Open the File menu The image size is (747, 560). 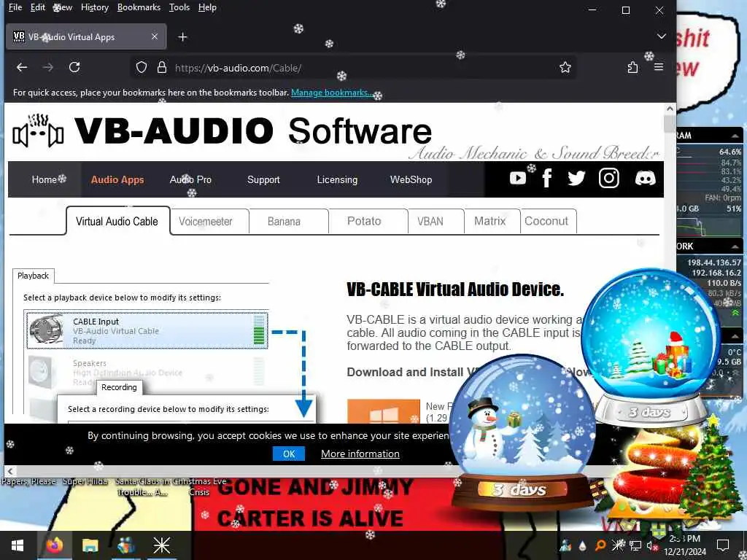[15, 7]
